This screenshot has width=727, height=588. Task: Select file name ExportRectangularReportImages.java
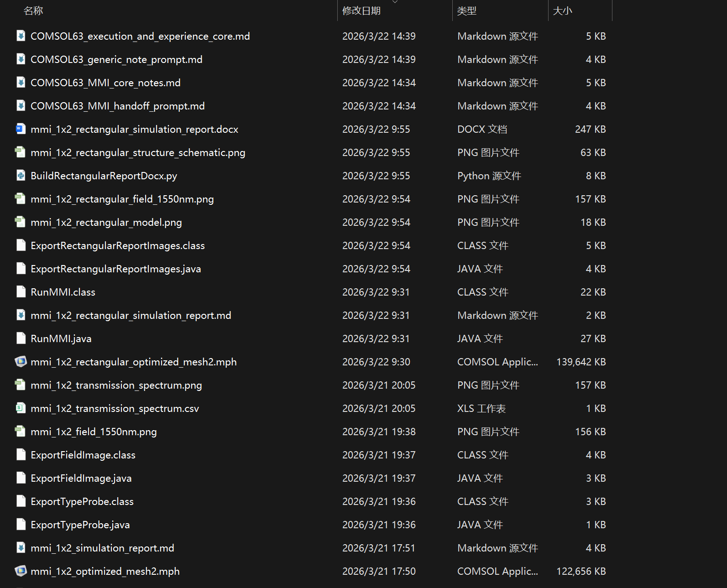pos(116,269)
